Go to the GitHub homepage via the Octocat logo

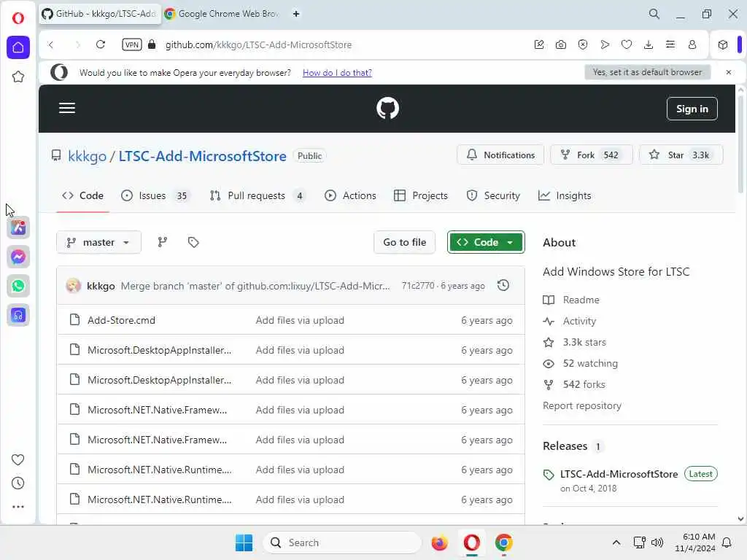388,109
